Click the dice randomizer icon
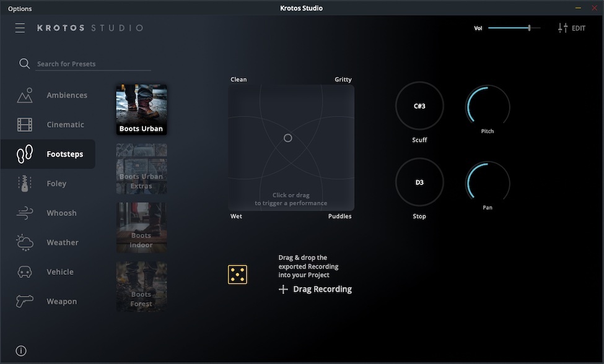This screenshot has width=604, height=364. click(237, 274)
